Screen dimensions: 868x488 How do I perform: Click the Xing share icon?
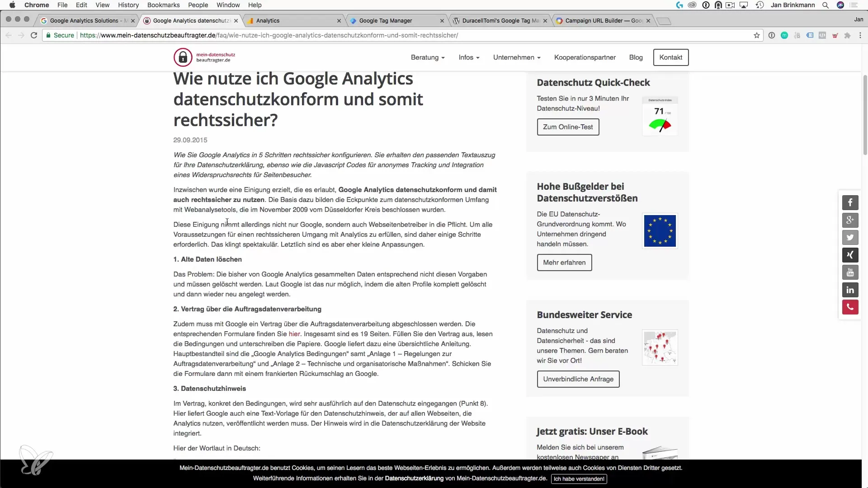[x=850, y=255]
